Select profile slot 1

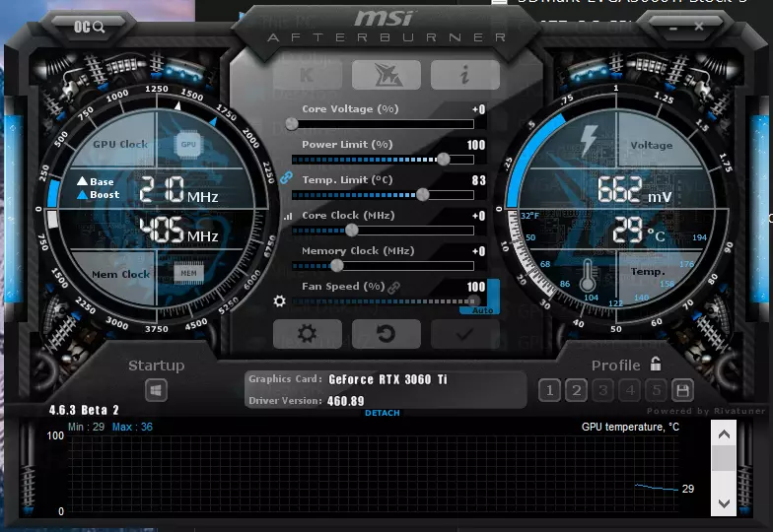tap(550, 391)
